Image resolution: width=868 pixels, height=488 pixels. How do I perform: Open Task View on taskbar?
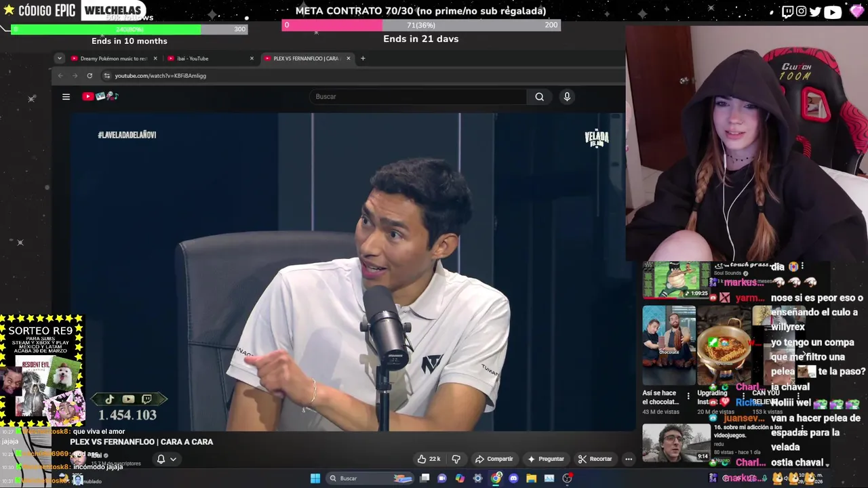click(x=425, y=478)
